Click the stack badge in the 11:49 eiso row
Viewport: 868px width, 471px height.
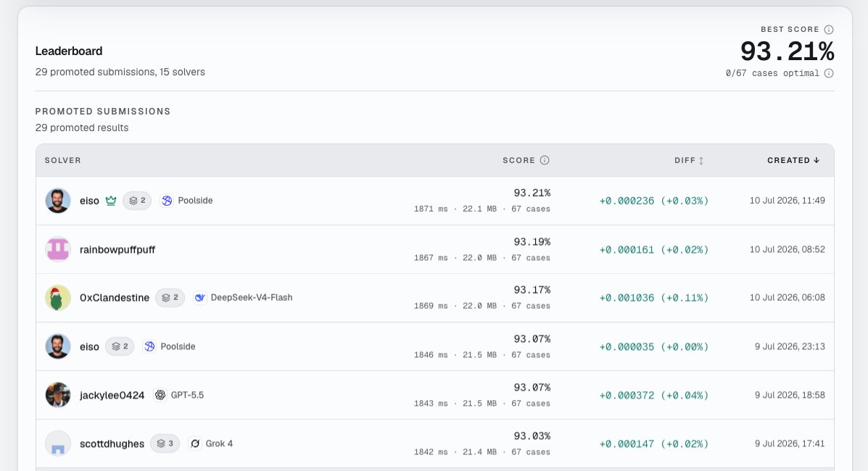point(137,200)
